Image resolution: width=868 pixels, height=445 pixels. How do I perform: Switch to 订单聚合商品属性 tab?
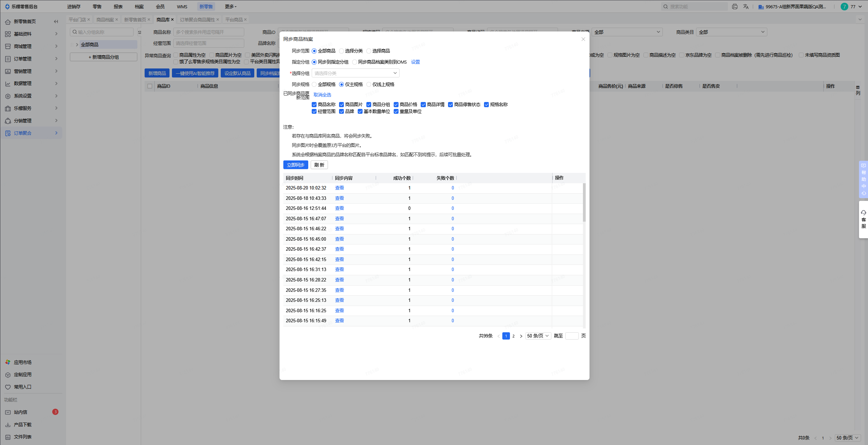coord(197,20)
